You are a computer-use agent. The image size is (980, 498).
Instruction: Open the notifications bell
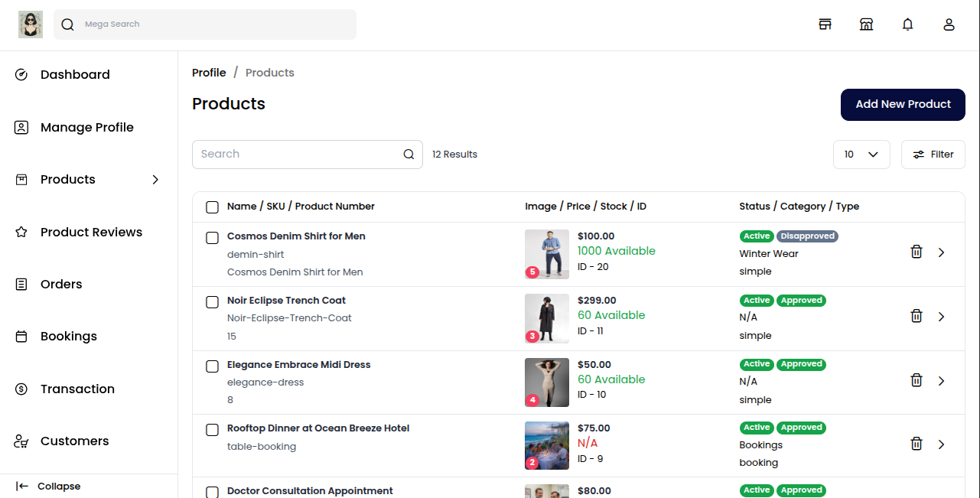(x=907, y=24)
